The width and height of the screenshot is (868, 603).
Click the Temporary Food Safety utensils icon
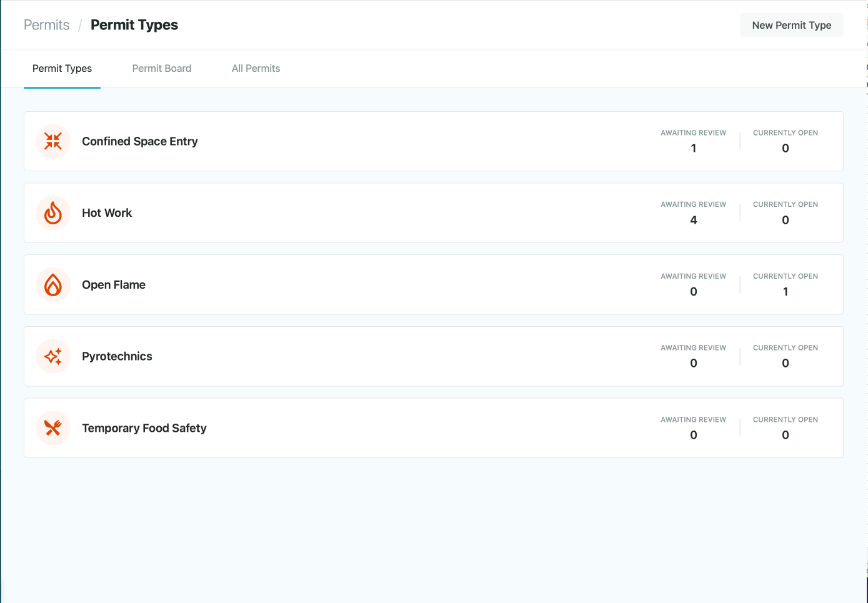pos(53,428)
